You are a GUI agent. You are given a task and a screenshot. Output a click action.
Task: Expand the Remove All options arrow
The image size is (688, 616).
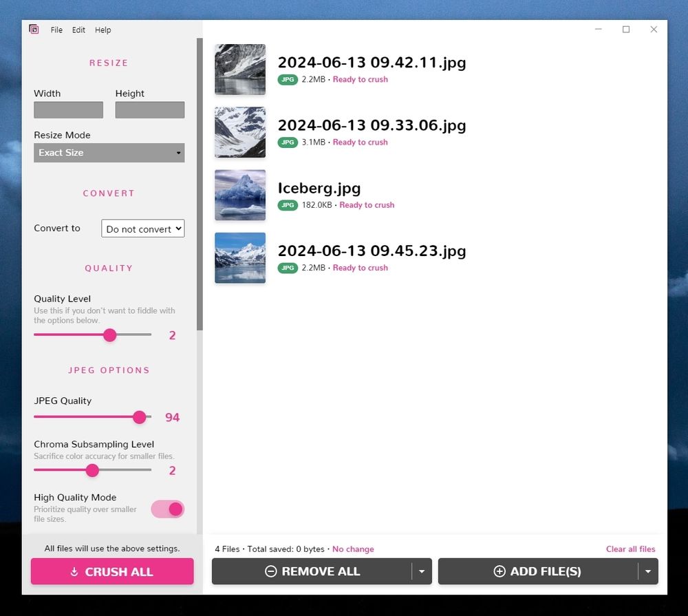pos(422,571)
